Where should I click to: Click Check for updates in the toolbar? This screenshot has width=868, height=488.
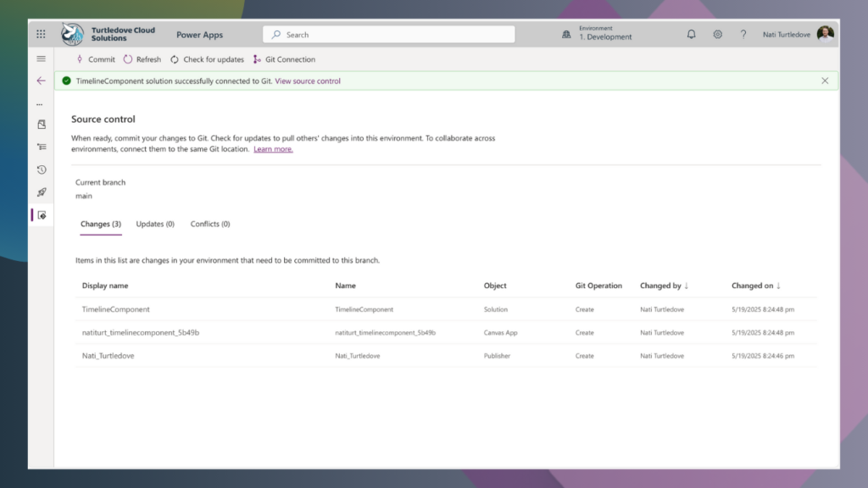click(206, 59)
